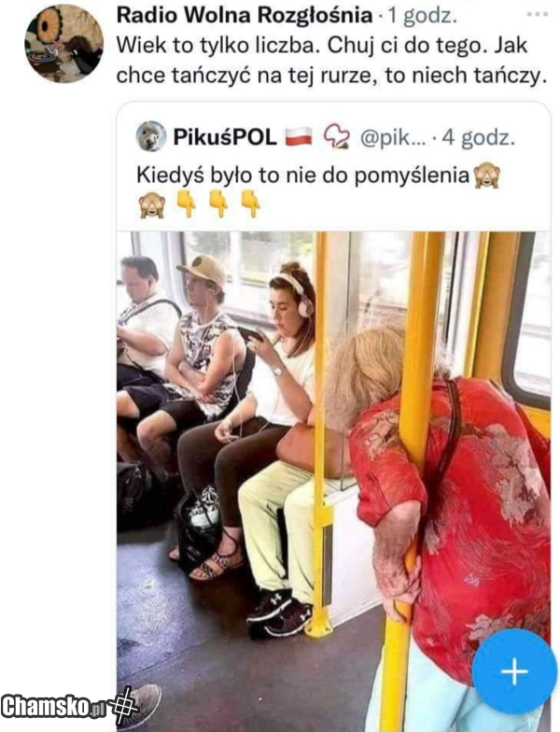Open main tweet text 'Wiek to tylko liczba'

217,46
